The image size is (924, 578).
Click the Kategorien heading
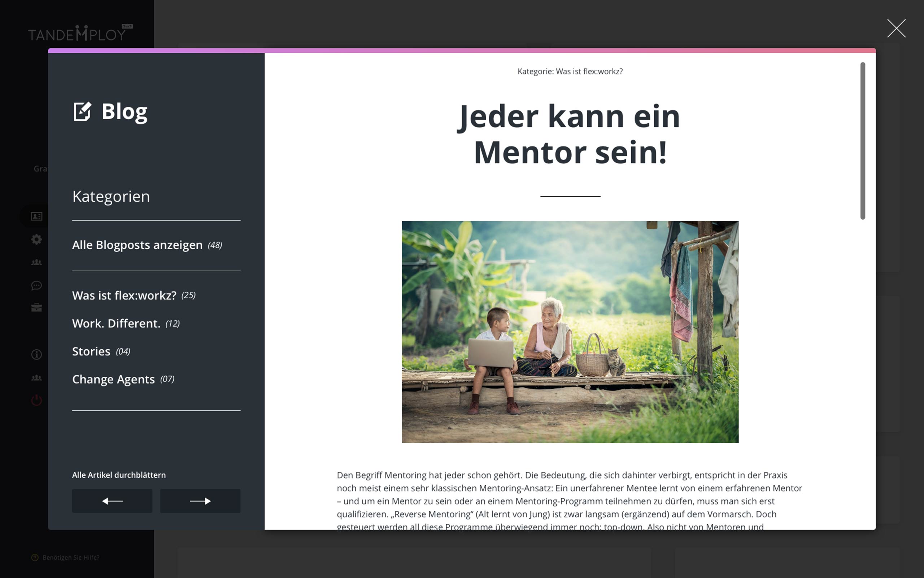pyautogui.click(x=111, y=197)
